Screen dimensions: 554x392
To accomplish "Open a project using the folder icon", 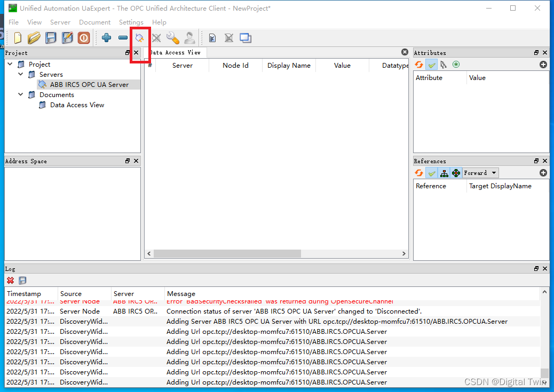I will coord(34,38).
